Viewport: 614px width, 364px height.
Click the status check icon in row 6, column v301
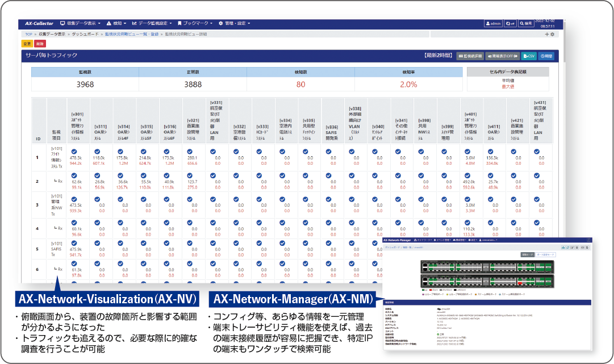click(74, 264)
